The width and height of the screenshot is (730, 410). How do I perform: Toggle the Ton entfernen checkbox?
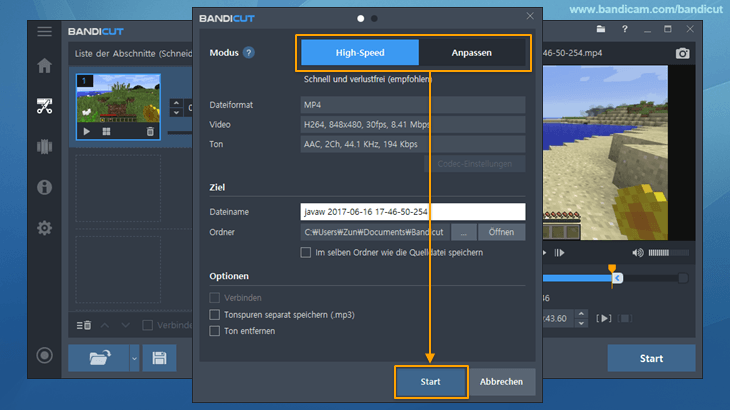click(x=215, y=331)
